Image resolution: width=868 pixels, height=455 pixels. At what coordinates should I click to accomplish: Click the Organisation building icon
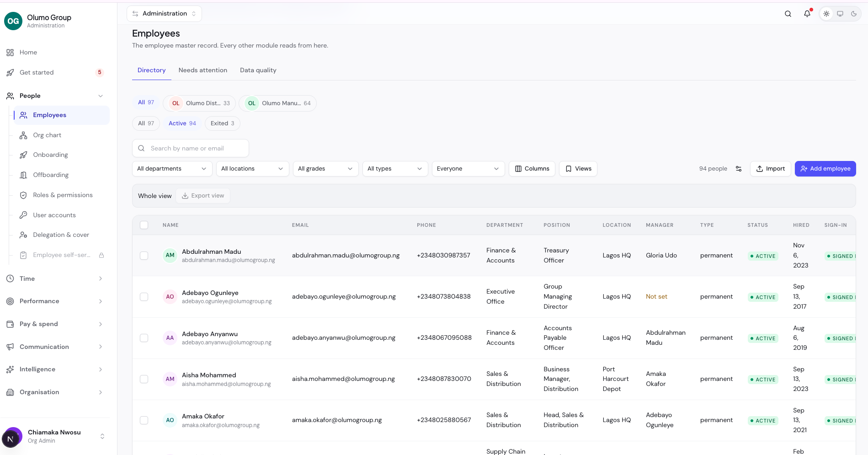pos(10,392)
